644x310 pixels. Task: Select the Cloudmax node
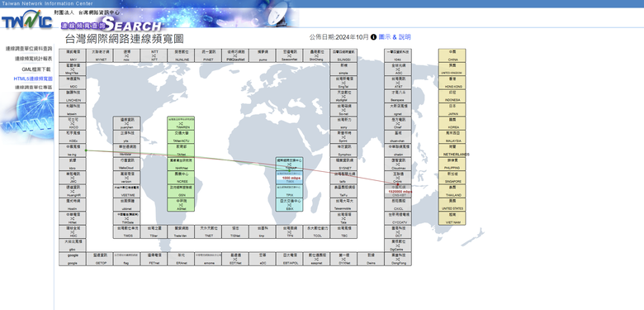pos(398,164)
